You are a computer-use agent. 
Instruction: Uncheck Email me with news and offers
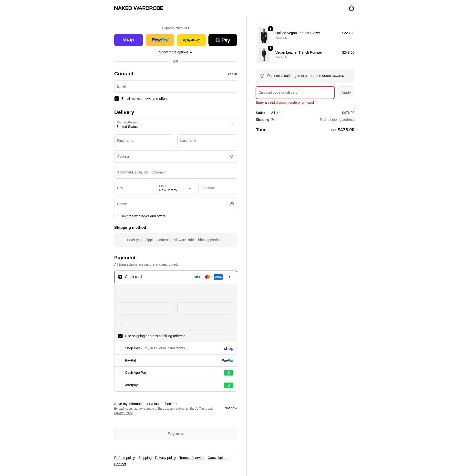pos(116,99)
